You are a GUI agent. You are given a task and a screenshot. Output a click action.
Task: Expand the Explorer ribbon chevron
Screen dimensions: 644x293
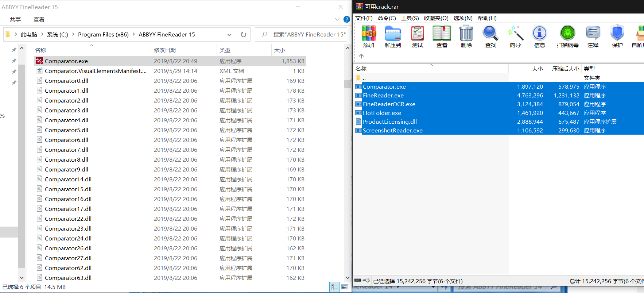(x=337, y=19)
